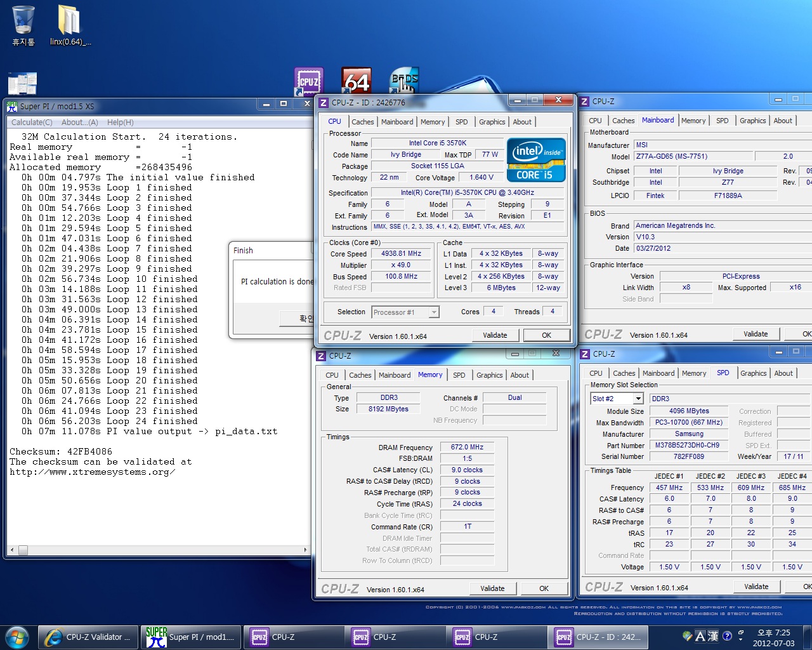Switch to About tab in the CPU-Z ID window
The width and height of the screenshot is (812, 650).
click(522, 122)
